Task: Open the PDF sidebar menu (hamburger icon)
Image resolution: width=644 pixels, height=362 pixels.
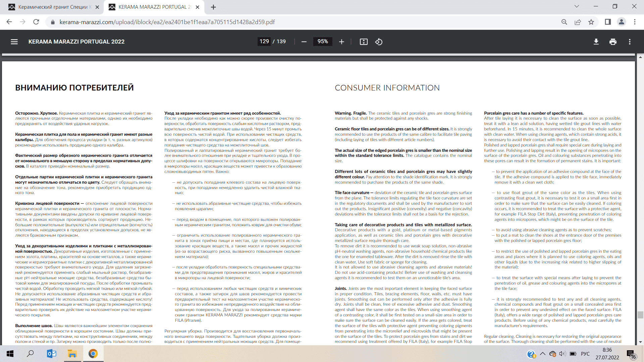Action: tap(14, 42)
